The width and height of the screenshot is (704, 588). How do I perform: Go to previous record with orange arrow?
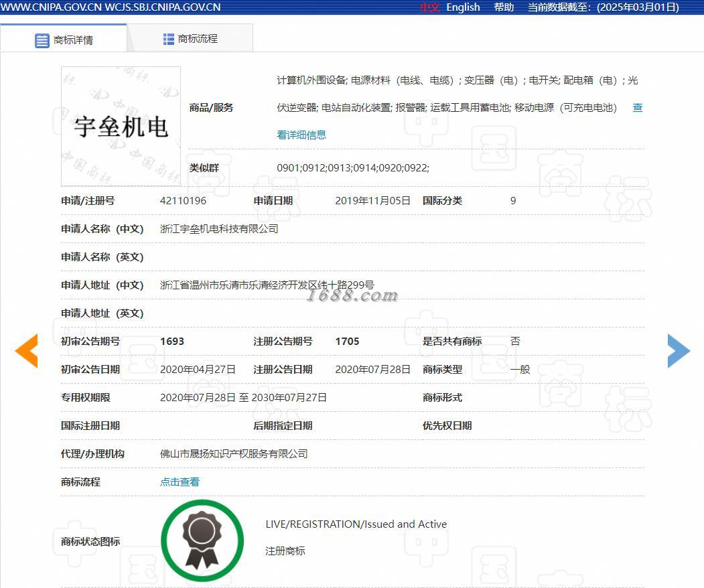[27, 351]
